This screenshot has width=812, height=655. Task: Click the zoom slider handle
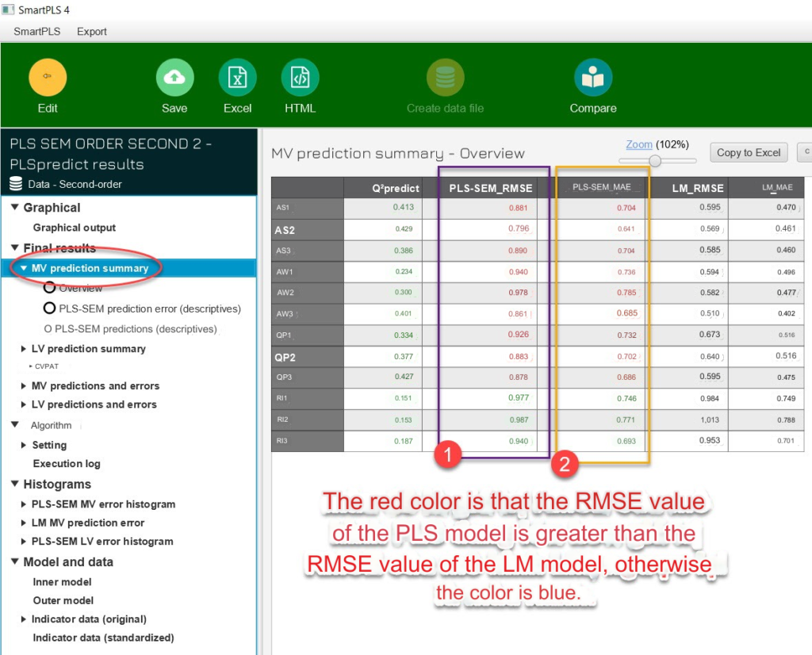655,161
